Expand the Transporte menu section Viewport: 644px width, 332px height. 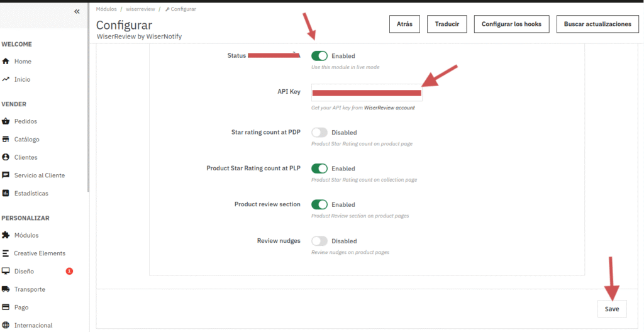(x=29, y=289)
